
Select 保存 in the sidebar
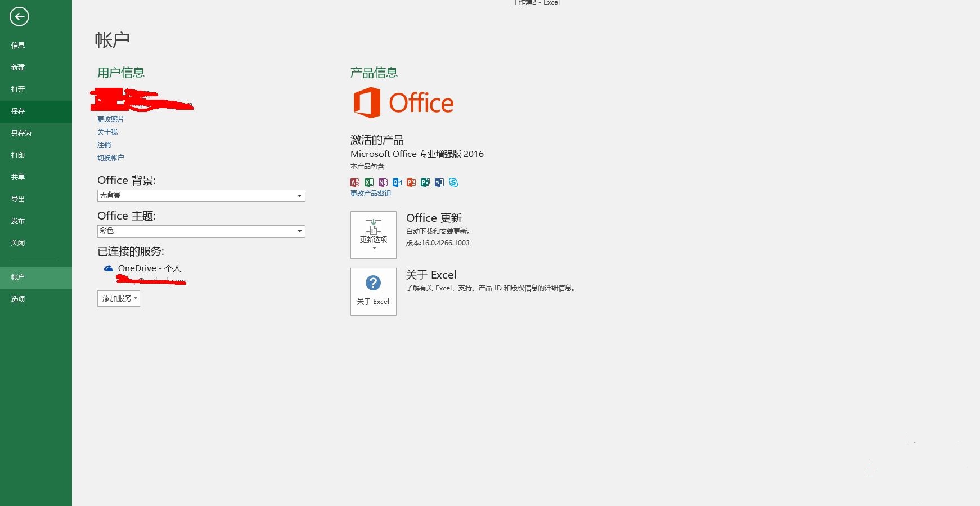pyautogui.click(x=36, y=111)
